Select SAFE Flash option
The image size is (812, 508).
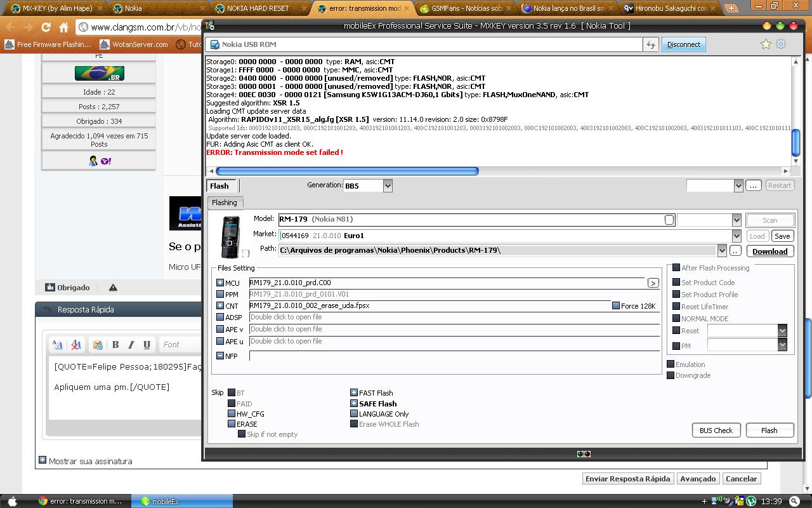[354, 403]
